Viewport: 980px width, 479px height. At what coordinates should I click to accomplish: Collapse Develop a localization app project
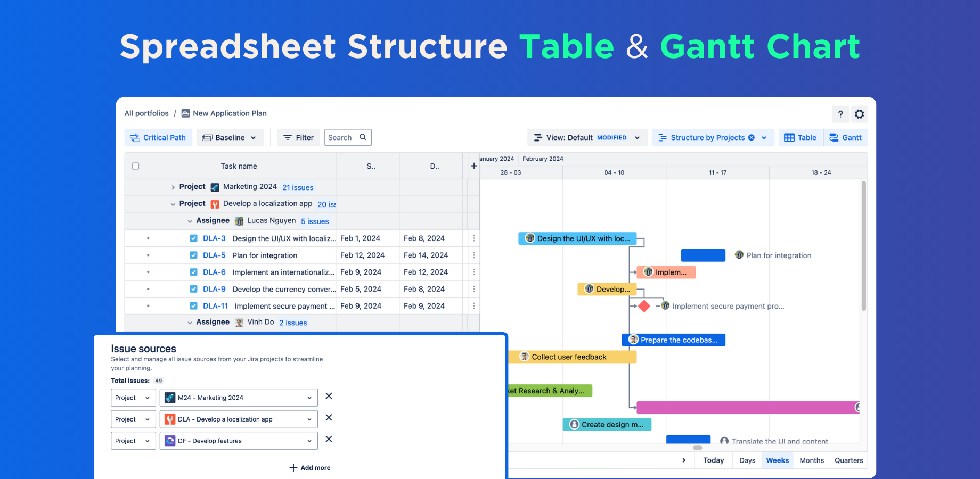[x=173, y=204]
